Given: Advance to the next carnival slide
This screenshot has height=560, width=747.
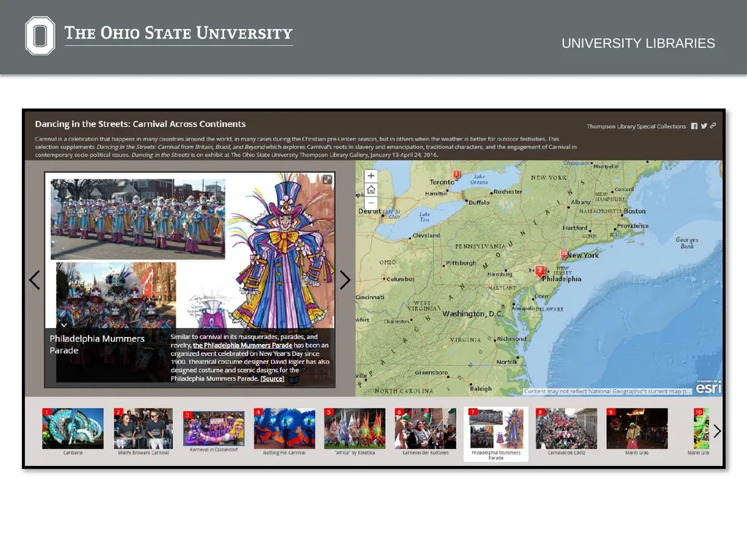Looking at the screenshot, I should (x=345, y=279).
